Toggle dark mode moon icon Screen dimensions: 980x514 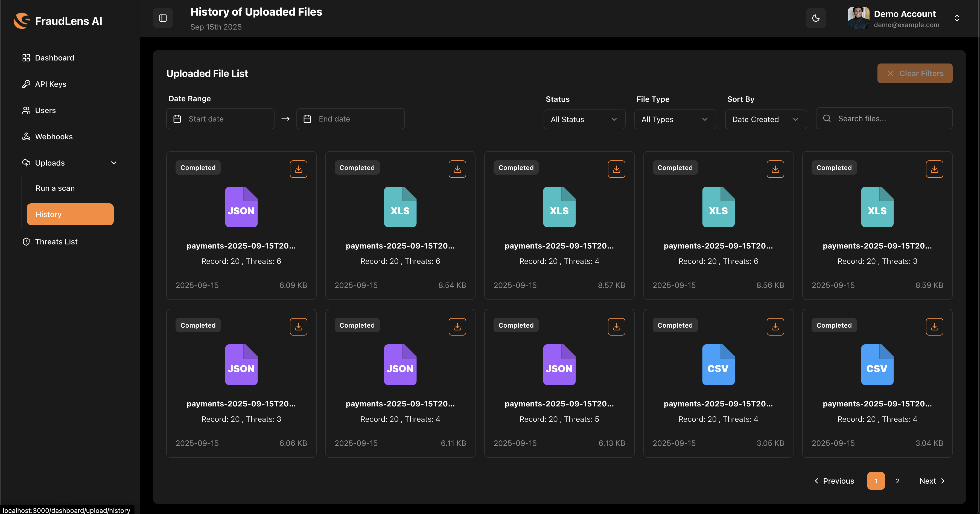coord(816,18)
